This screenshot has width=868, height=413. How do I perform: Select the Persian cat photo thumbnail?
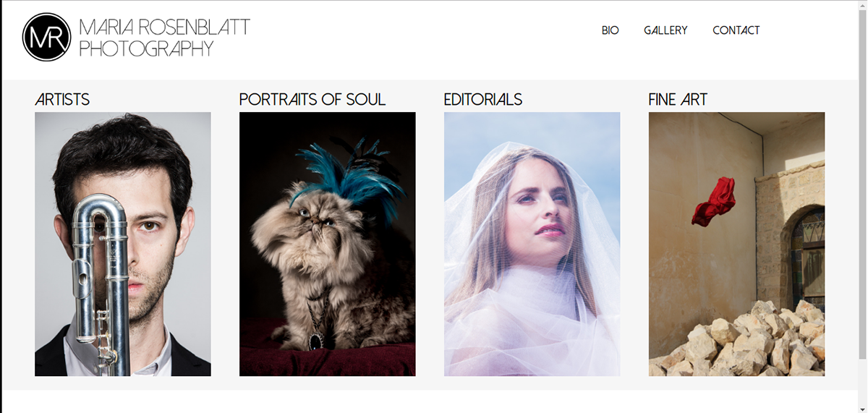click(x=328, y=244)
